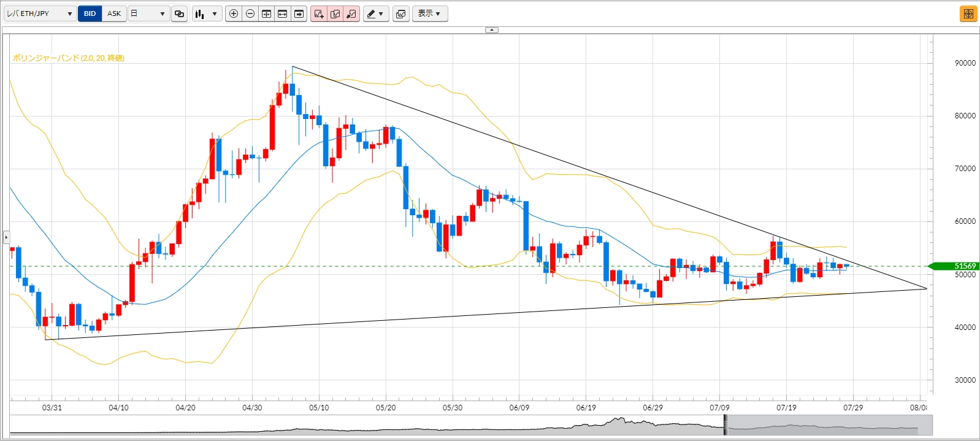The height and width of the screenshot is (441, 980).
Task: Open the ETH/JPY currency pair dropdown
Action: [x=40, y=13]
